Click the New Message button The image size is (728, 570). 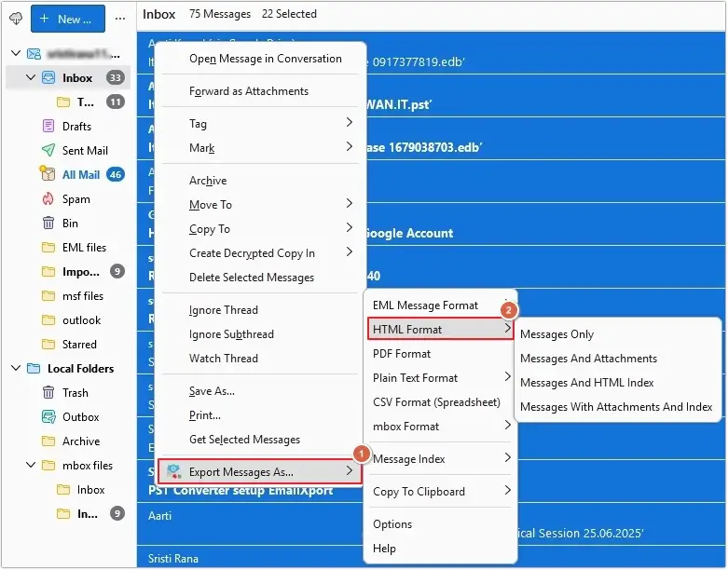pyautogui.click(x=68, y=19)
